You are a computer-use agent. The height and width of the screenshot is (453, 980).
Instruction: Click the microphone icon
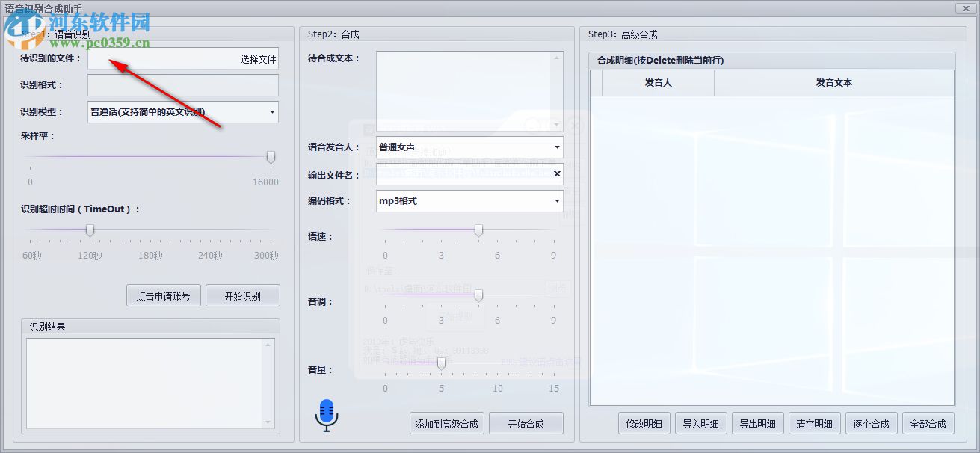[x=326, y=416]
